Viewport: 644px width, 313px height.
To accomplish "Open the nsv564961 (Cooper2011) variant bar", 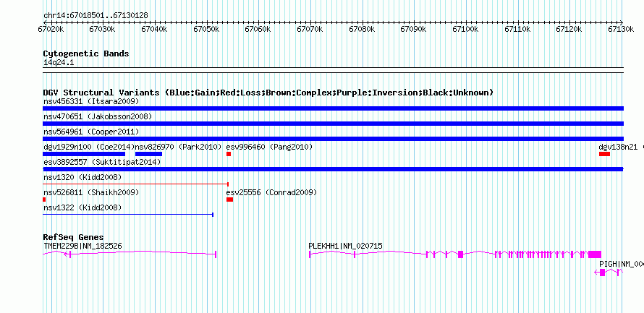I will click(333, 139).
